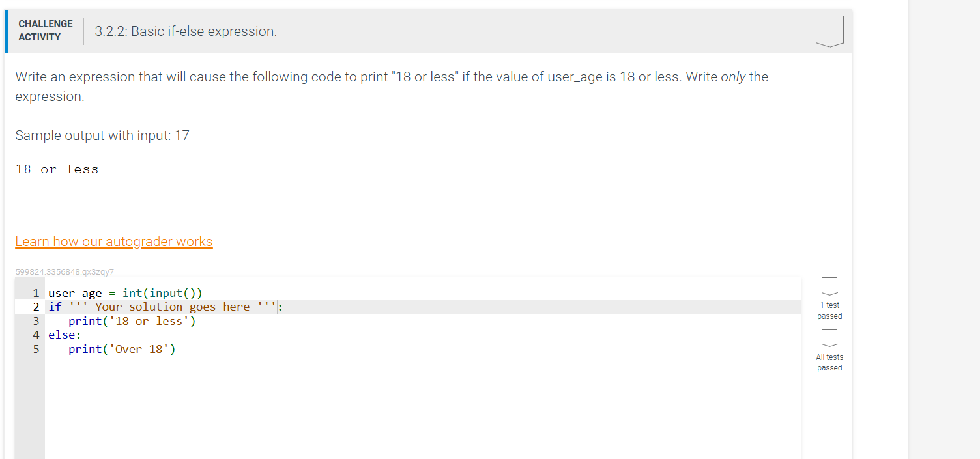Click the flag icon above 'All tests passed' text
Viewport: 980px width, 459px height.
[829, 337]
